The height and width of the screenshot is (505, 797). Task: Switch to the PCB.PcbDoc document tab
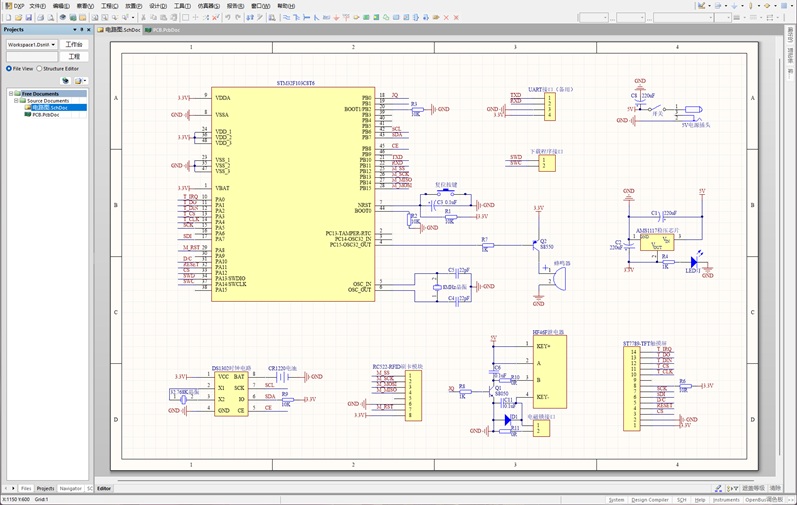pos(163,30)
